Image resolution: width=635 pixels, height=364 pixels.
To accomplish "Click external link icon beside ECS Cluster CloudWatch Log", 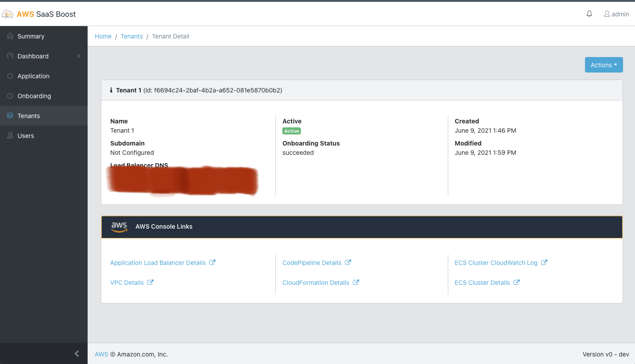I will click(x=544, y=262).
